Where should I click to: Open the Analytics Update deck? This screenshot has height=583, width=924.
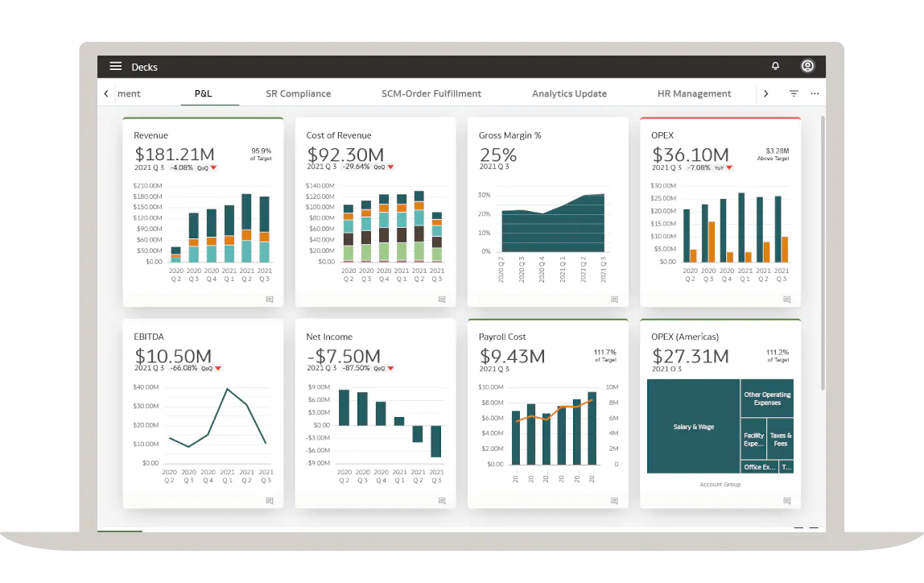tap(569, 93)
